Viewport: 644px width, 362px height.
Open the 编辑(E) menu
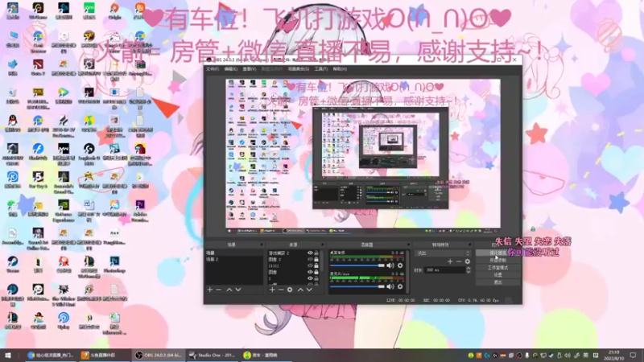[x=231, y=69]
